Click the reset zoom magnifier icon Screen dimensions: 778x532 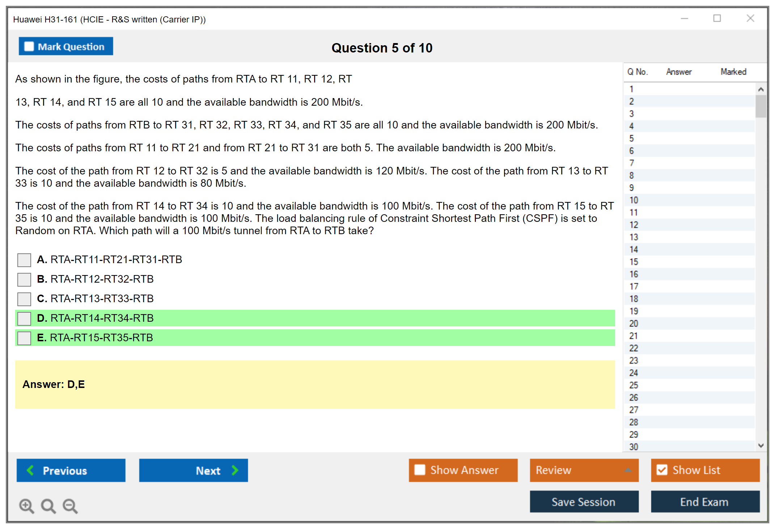click(48, 506)
